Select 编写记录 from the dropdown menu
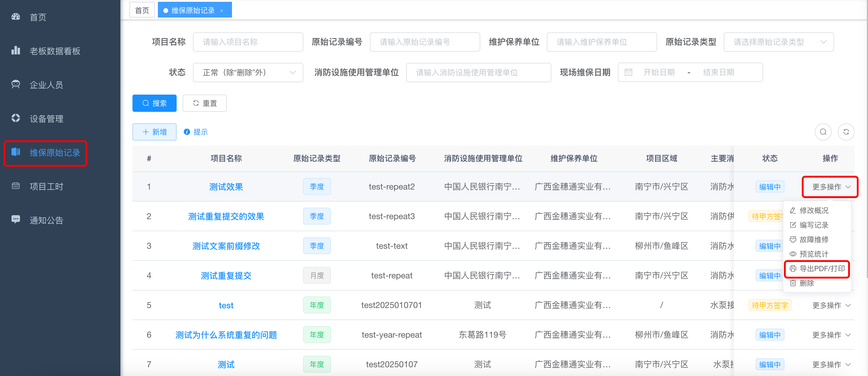Image resolution: width=868 pixels, height=376 pixels. 817,225
